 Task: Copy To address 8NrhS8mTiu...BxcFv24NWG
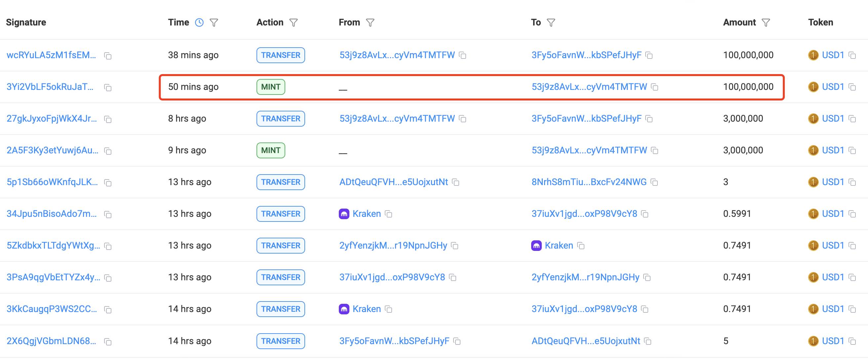tap(654, 182)
